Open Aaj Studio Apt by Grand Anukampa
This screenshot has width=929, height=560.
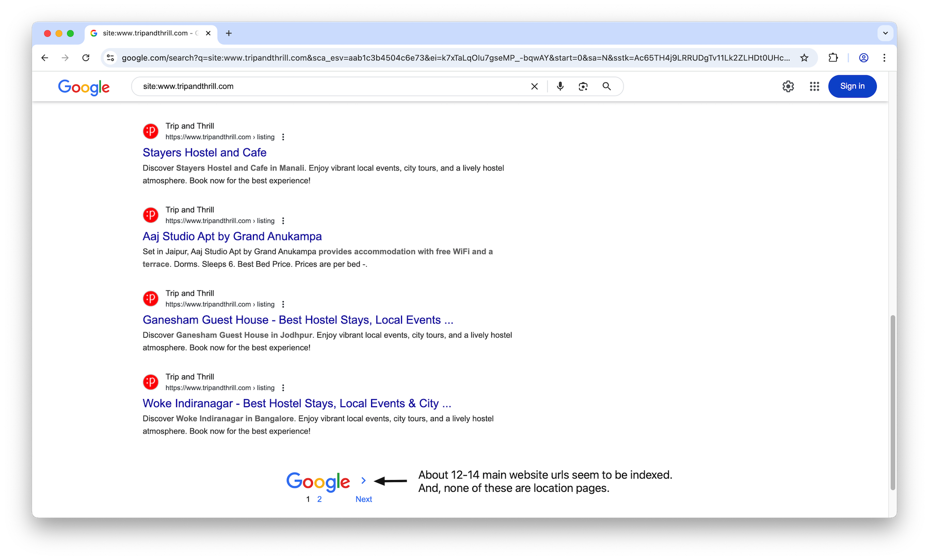click(232, 236)
